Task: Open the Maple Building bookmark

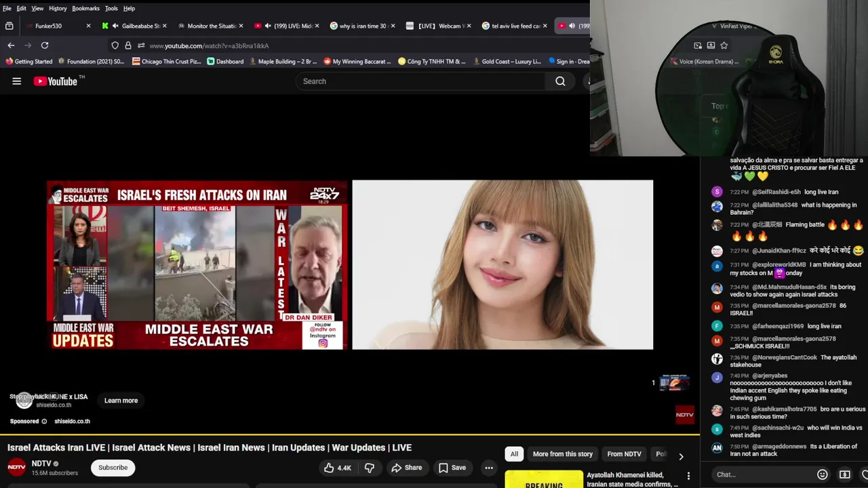Action: click(283, 61)
